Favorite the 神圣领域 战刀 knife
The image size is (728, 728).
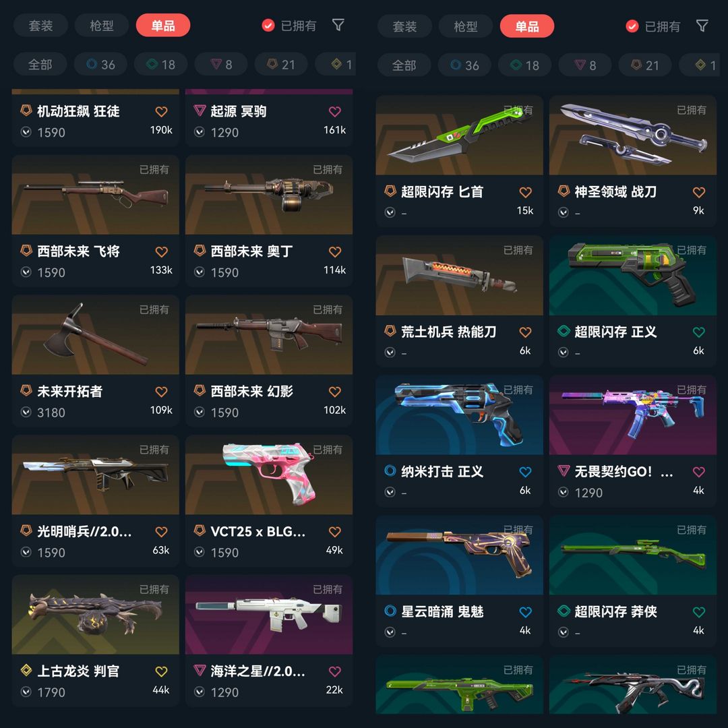[699, 192]
